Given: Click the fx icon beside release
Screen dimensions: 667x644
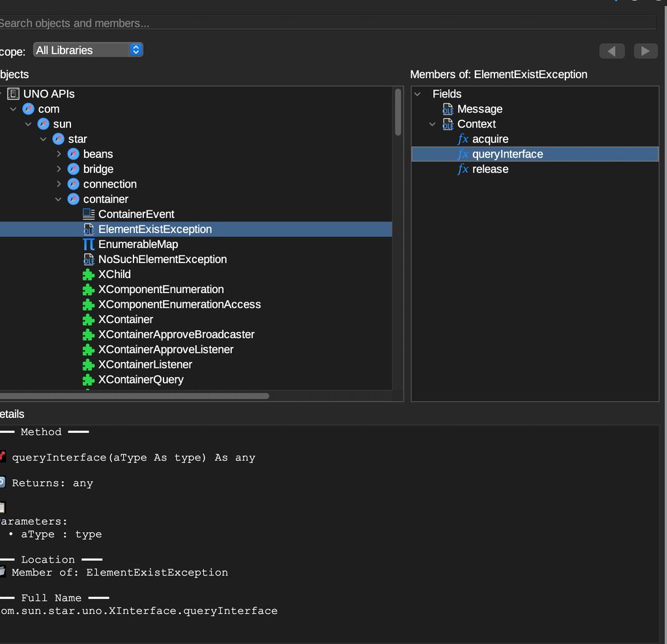Looking at the screenshot, I should point(463,169).
